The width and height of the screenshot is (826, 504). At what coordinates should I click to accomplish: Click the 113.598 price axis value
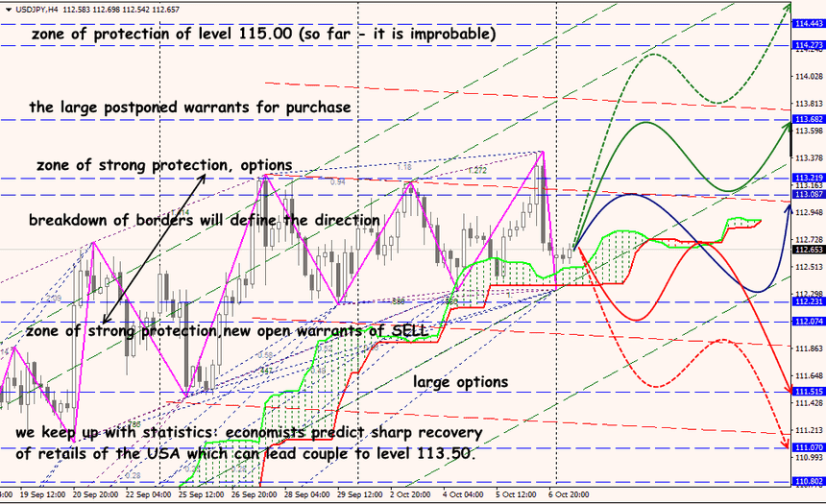click(809, 131)
